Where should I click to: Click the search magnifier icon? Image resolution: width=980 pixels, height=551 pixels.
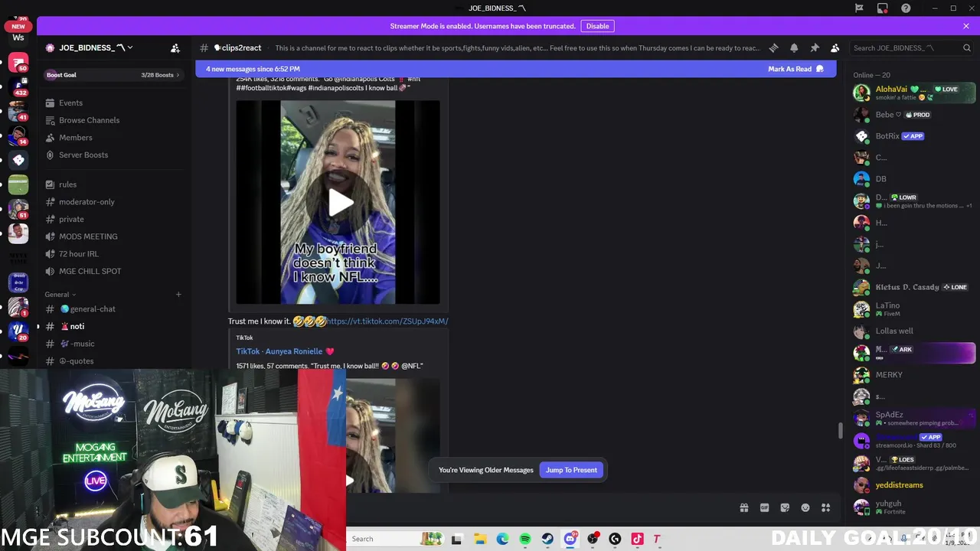(966, 47)
